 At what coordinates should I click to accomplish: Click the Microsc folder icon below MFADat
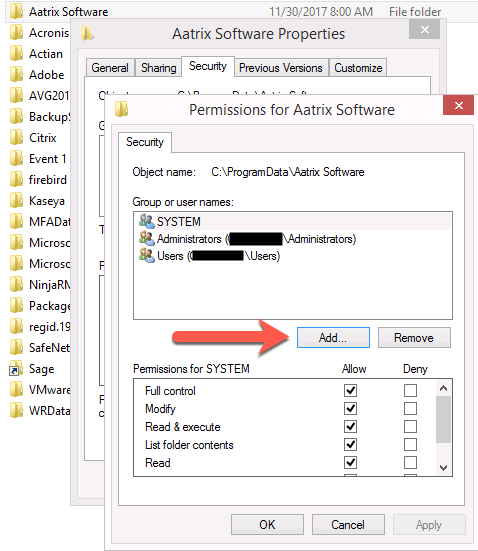click(x=17, y=243)
